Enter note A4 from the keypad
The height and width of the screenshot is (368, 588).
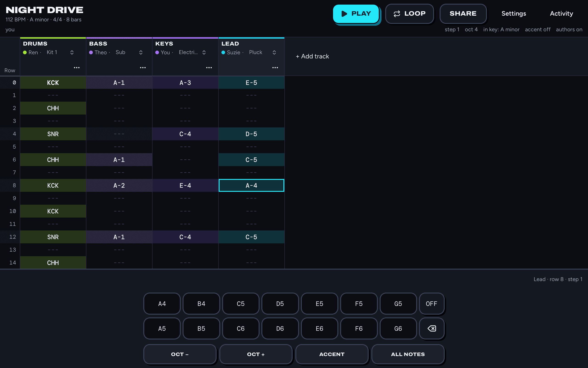(162, 304)
